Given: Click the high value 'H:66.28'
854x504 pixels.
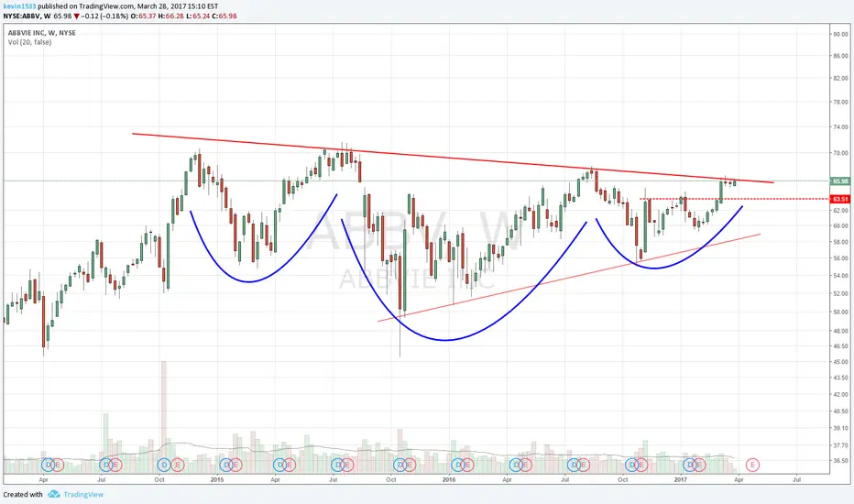Looking at the screenshot, I should click(x=170, y=16).
